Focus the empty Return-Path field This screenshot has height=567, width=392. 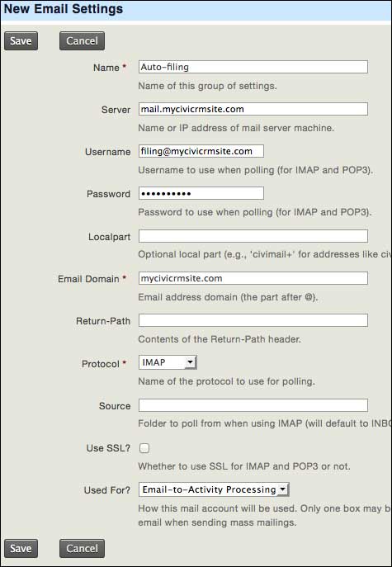point(253,320)
